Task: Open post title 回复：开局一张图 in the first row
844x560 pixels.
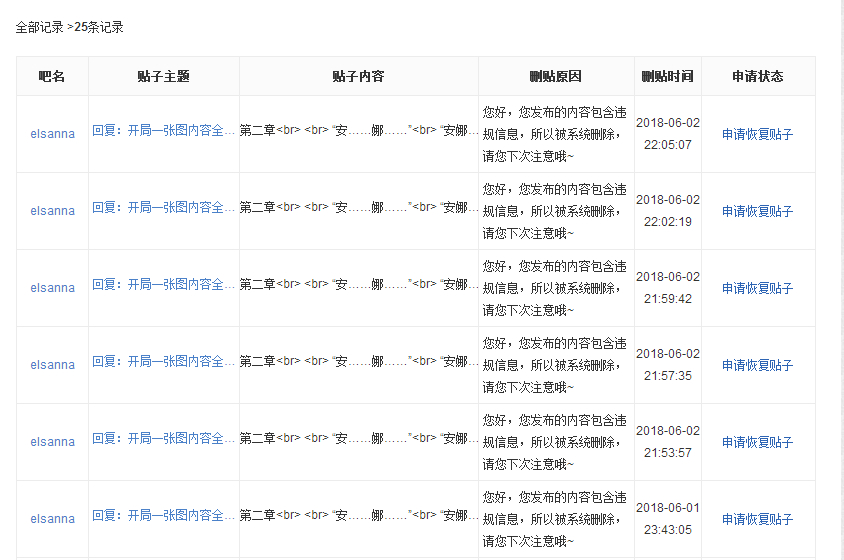Action: [164, 130]
